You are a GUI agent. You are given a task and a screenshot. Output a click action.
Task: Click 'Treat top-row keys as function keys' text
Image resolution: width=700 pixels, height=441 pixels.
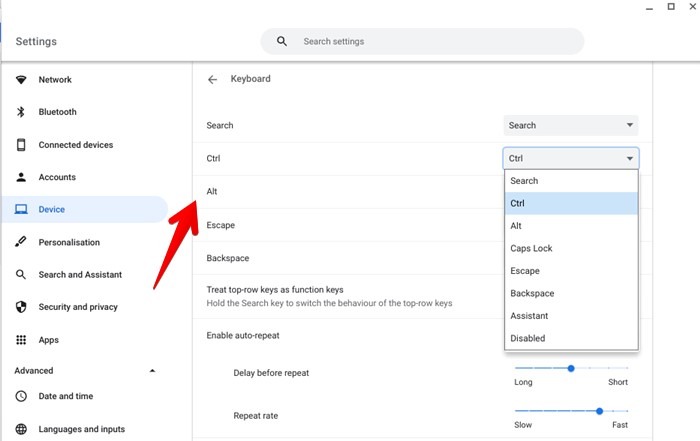(x=275, y=290)
